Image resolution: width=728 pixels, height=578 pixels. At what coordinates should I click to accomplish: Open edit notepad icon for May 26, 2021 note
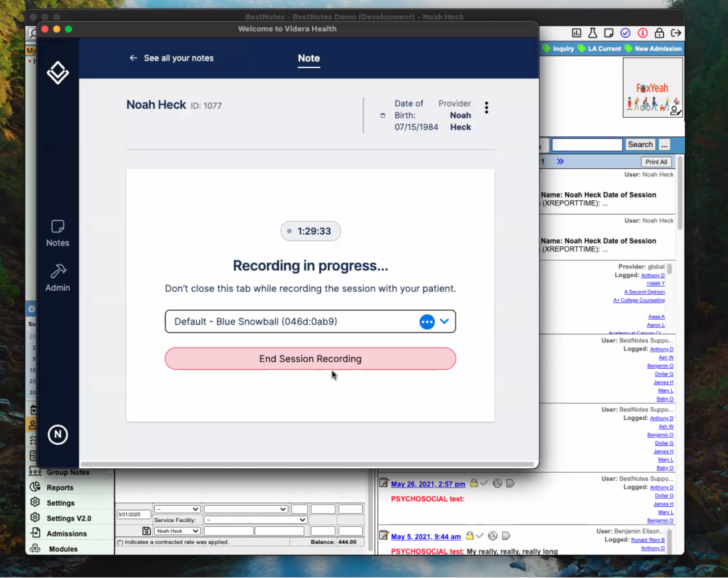click(384, 483)
